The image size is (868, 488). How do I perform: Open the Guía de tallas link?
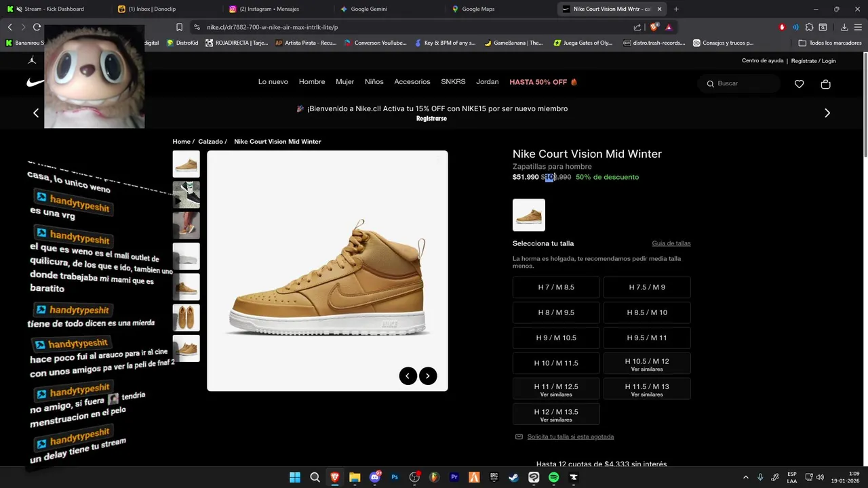click(x=671, y=243)
